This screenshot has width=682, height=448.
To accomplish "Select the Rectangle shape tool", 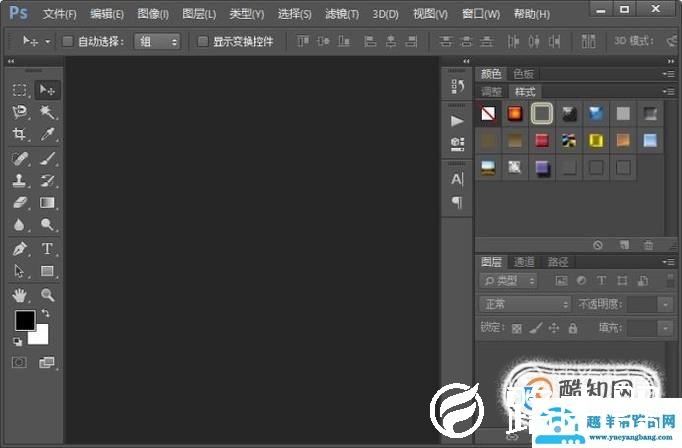I will [x=47, y=271].
